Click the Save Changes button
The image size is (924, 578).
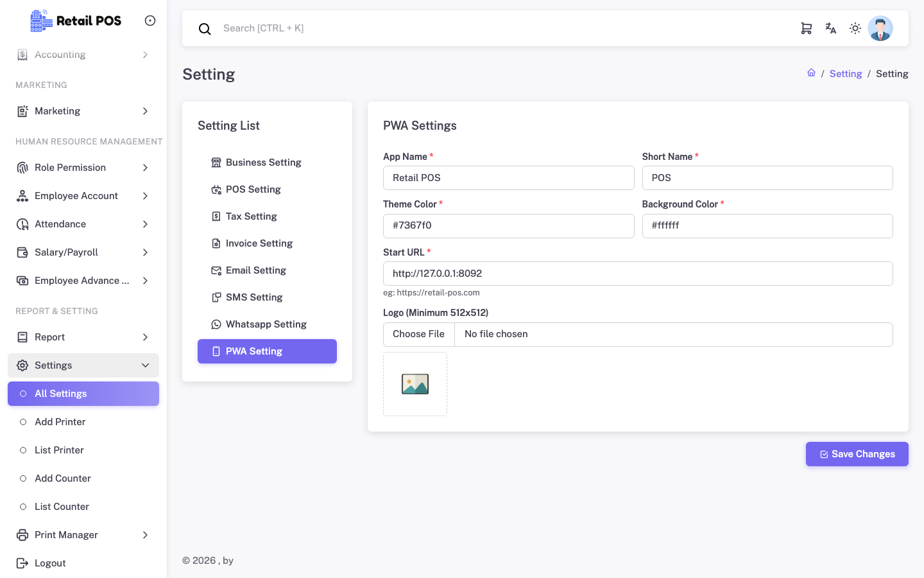click(x=857, y=454)
